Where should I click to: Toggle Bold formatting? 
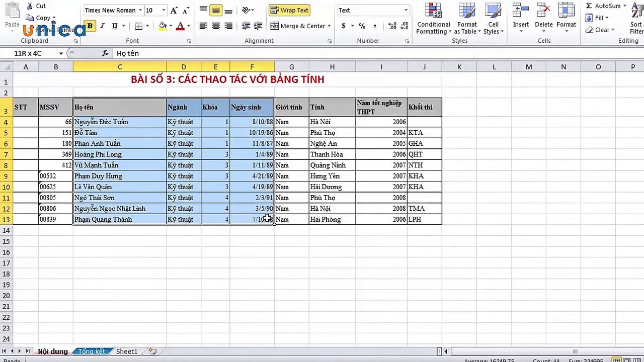point(90,26)
